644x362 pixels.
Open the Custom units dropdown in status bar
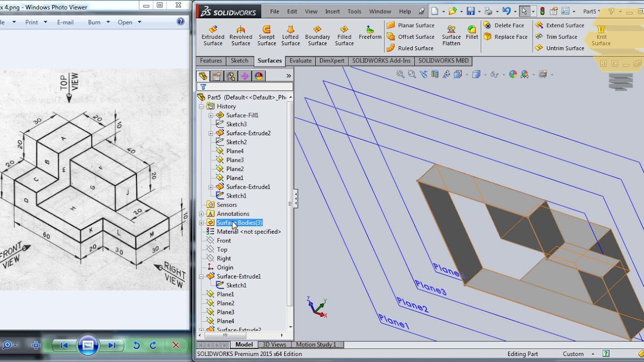pos(593,354)
